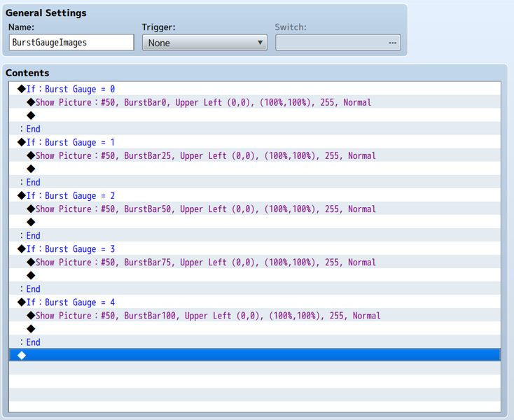Viewport: 514px width, 420px height.
Task: Select the Show Picture BurstBar100 command
Action: 208,316
